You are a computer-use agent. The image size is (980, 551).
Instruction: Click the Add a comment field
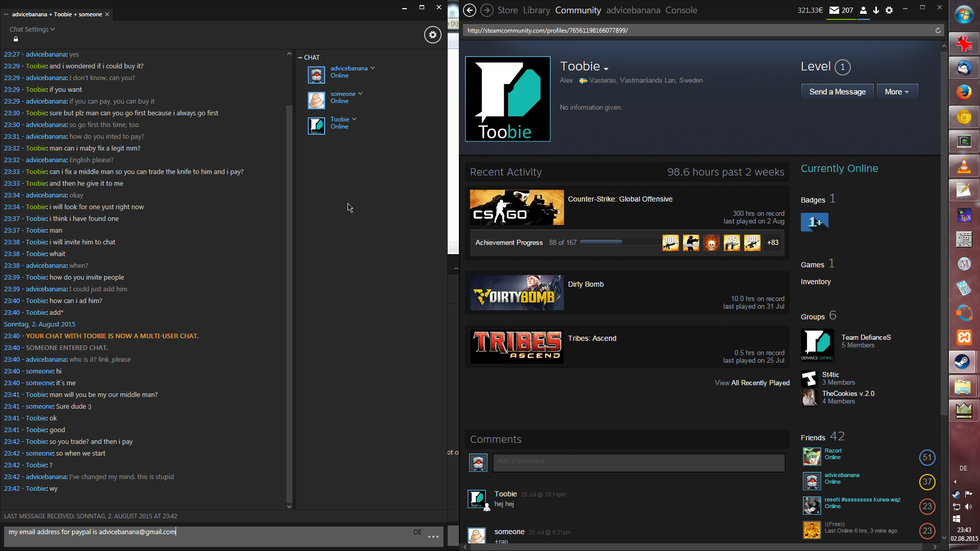click(639, 462)
